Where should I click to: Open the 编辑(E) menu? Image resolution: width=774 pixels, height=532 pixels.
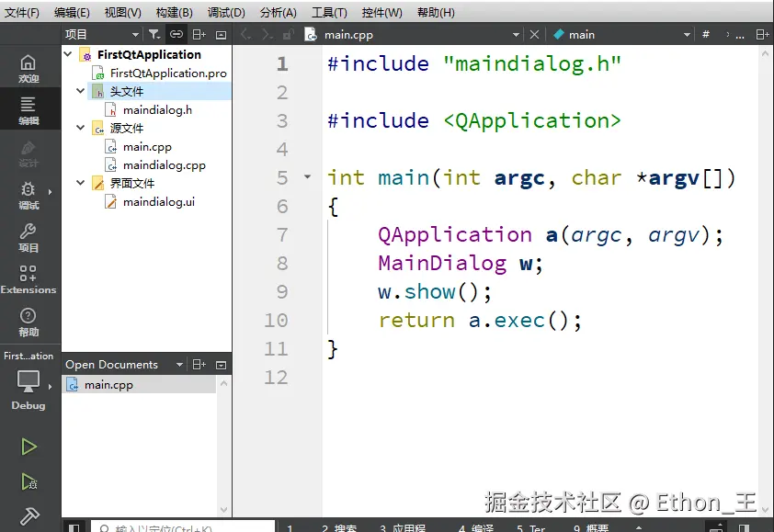[x=72, y=12]
